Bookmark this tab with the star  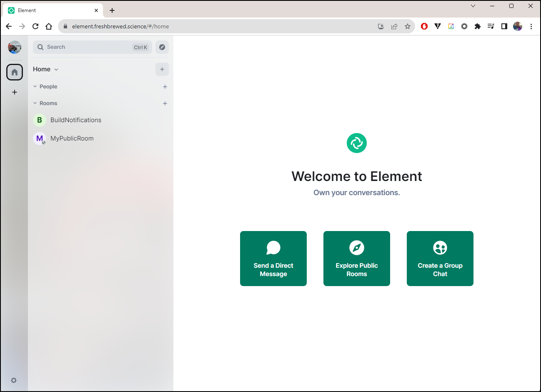click(x=408, y=26)
